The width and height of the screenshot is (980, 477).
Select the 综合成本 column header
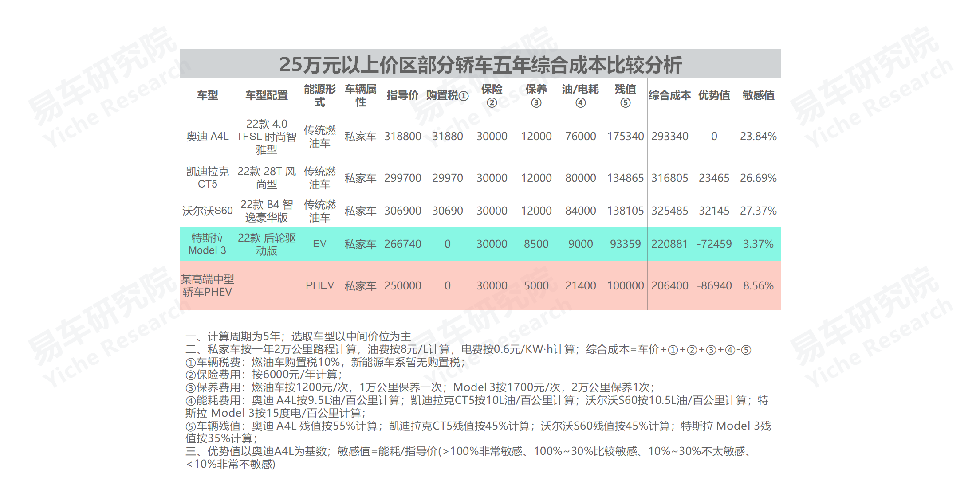[x=670, y=95]
